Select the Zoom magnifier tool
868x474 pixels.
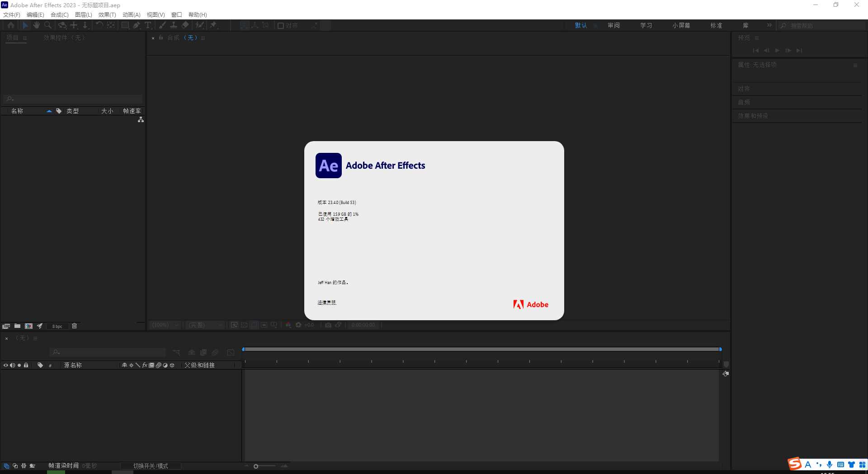[x=48, y=25]
